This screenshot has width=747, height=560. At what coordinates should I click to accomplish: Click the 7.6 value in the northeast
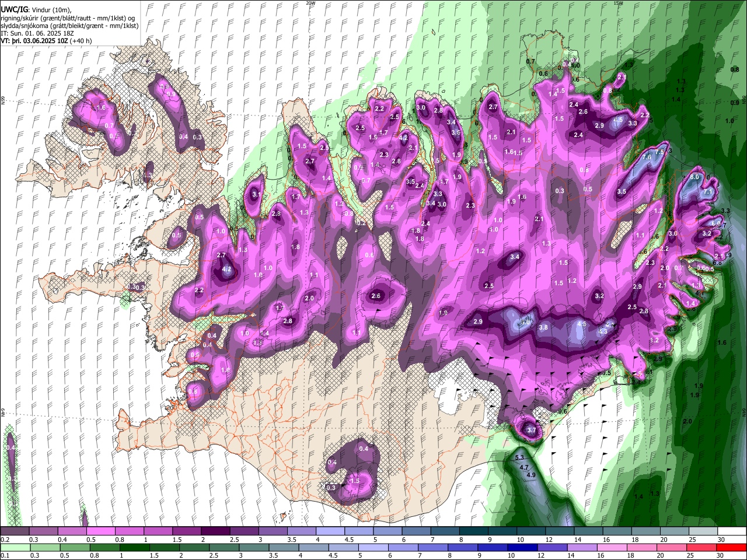point(646,157)
